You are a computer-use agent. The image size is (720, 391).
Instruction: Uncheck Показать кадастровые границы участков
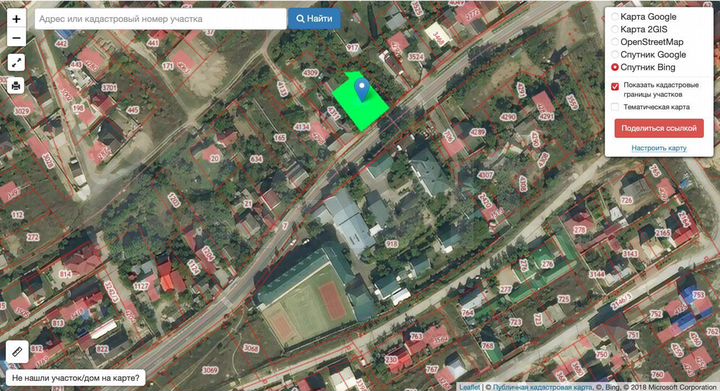click(615, 86)
